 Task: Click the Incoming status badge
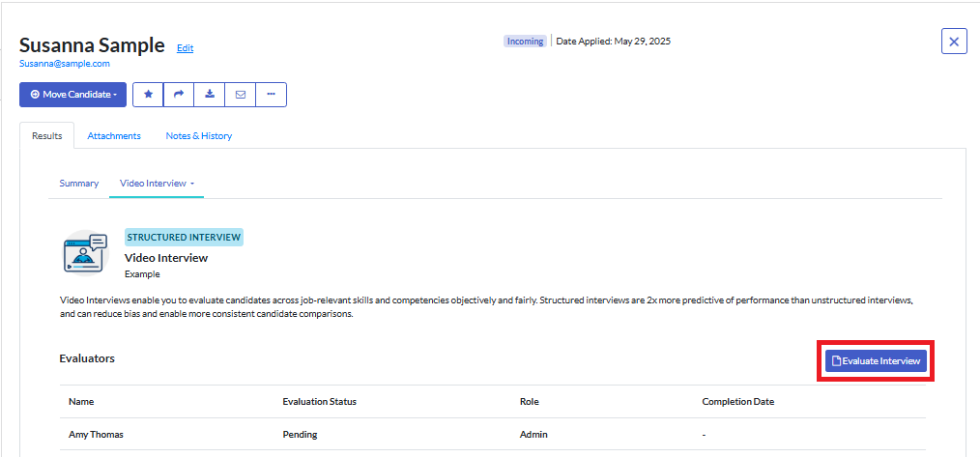(x=525, y=42)
